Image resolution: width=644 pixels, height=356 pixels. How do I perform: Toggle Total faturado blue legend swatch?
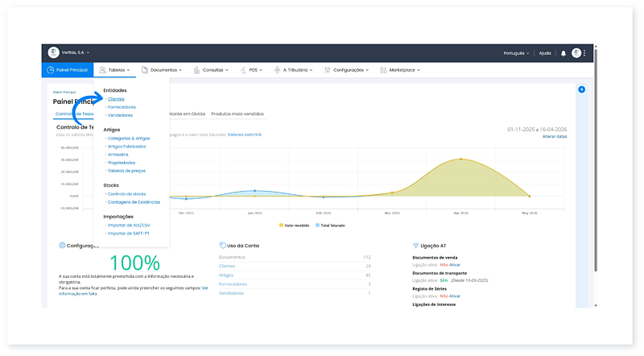(x=317, y=226)
